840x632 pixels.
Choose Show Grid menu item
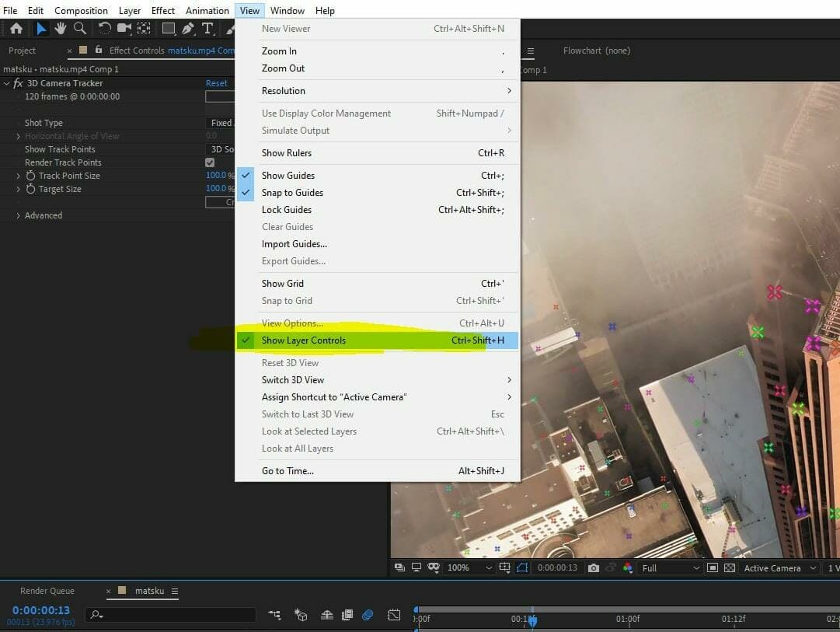pos(377,284)
